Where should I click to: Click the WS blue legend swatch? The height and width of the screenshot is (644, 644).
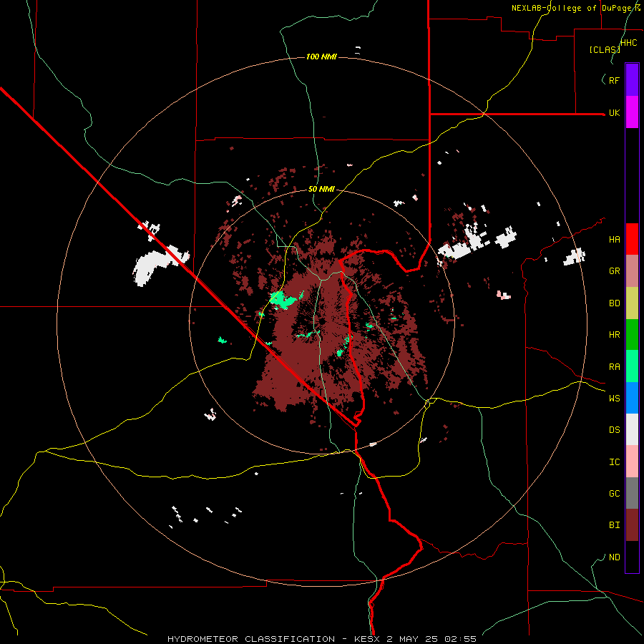(x=632, y=398)
